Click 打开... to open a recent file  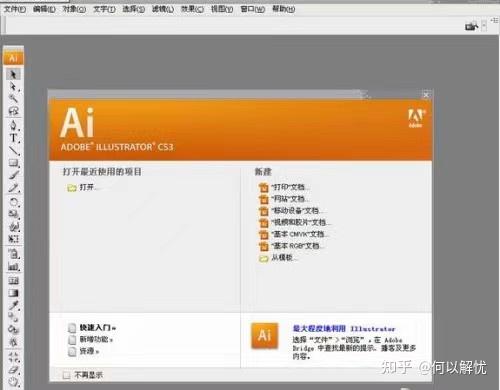pos(83,187)
